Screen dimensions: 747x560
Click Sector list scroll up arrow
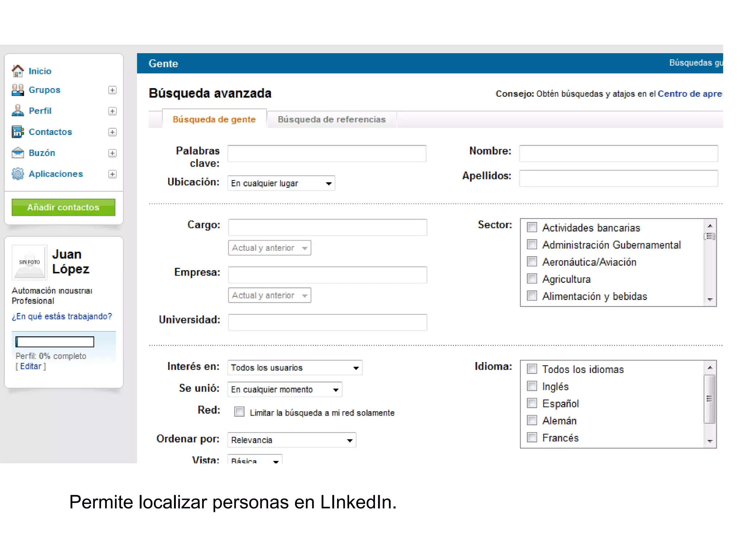[710, 225]
